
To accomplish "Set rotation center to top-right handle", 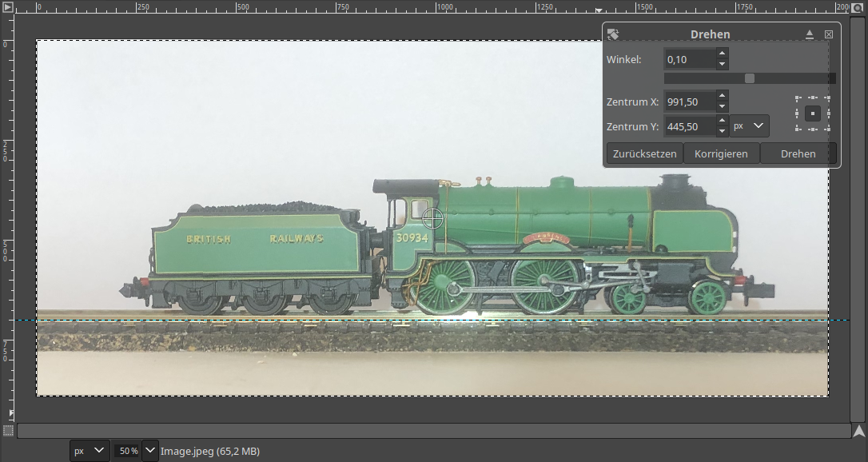I will tap(827, 98).
